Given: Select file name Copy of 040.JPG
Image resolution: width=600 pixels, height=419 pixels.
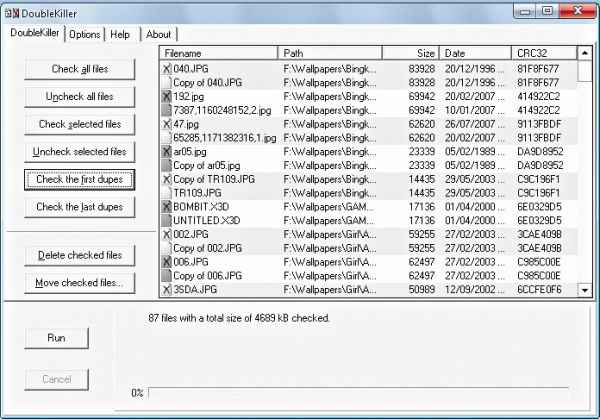Looking at the screenshot, I should point(207,83).
